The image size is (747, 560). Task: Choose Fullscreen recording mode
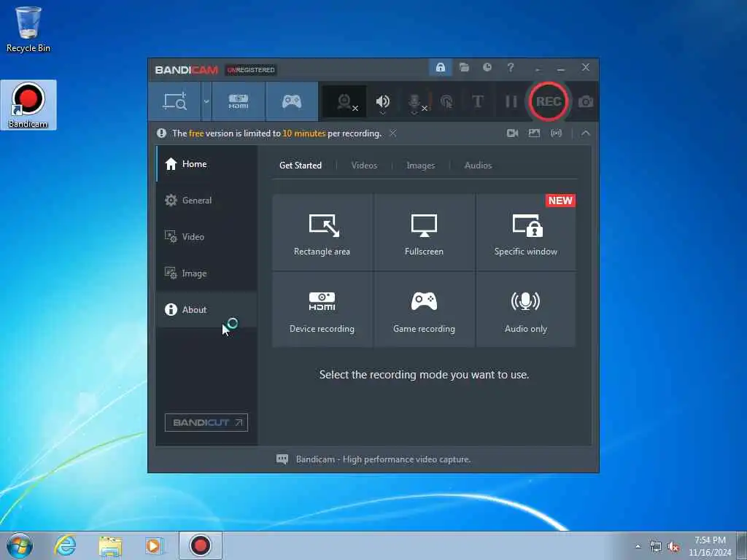point(424,233)
